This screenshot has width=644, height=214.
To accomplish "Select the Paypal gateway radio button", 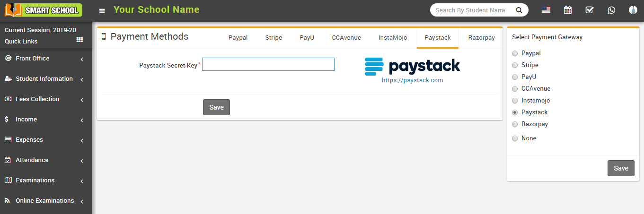I will 515,53.
